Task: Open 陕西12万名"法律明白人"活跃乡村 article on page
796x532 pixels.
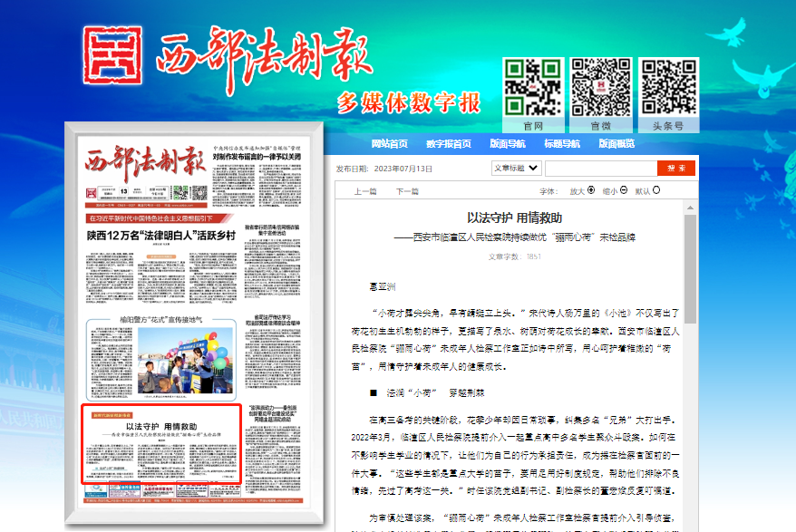Action: coord(161,236)
